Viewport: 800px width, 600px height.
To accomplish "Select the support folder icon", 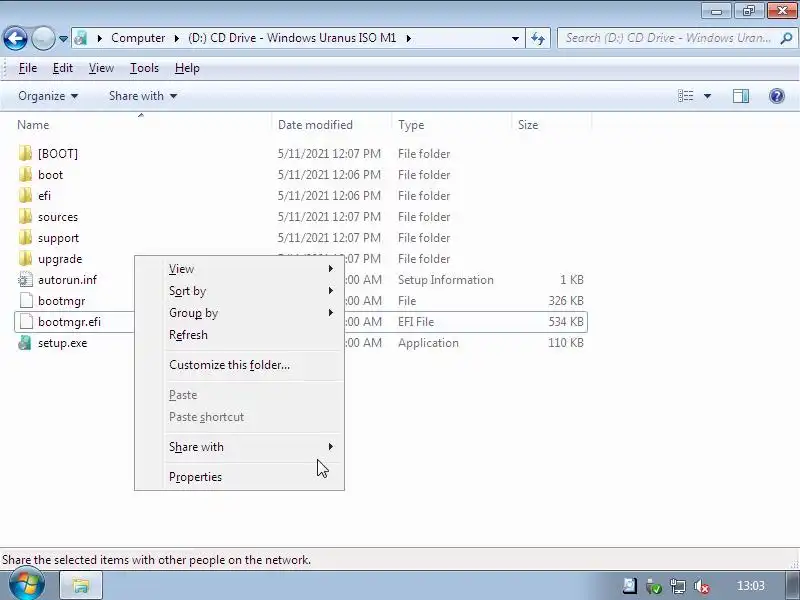I will (25, 238).
